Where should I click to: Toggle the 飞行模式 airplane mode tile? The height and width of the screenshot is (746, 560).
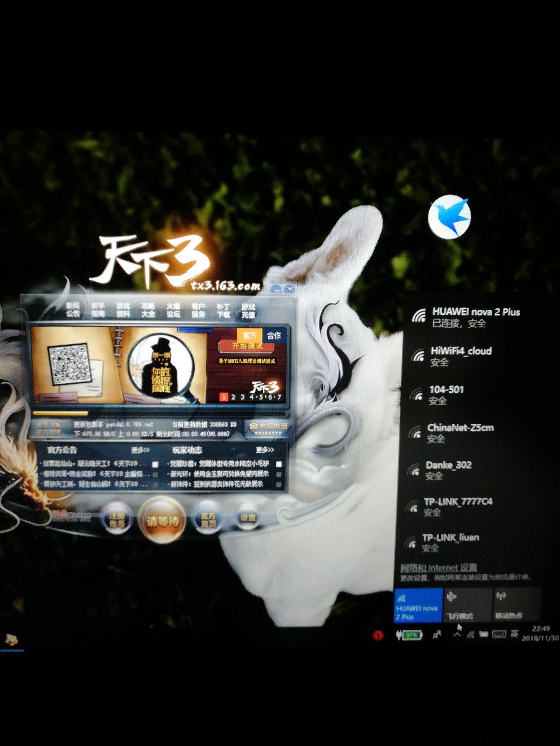coord(467,605)
